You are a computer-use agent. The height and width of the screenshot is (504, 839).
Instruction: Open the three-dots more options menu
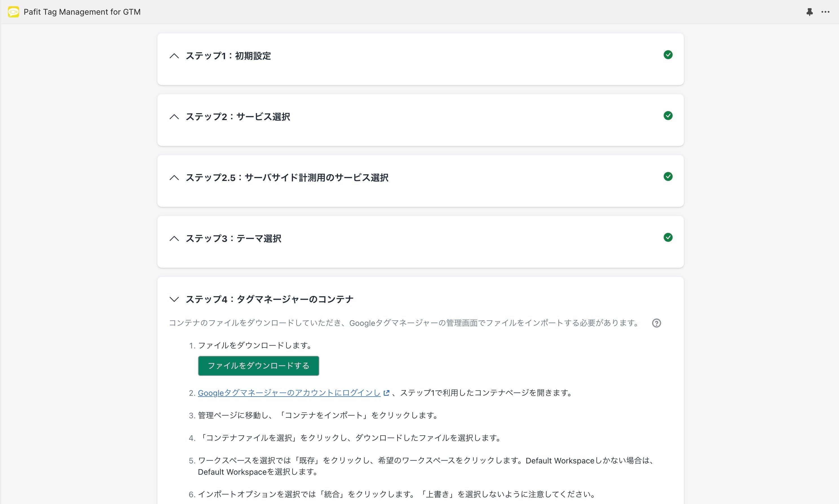[x=825, y=12]
